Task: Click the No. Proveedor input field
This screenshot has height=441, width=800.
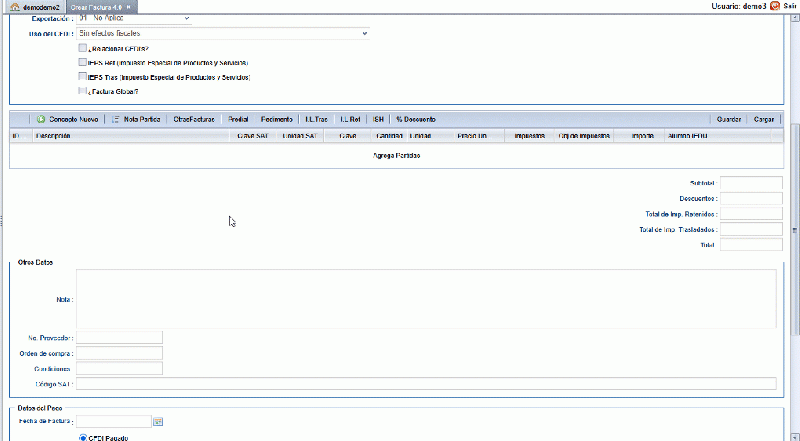Action: pyautogui.click(x=119, y=337)
